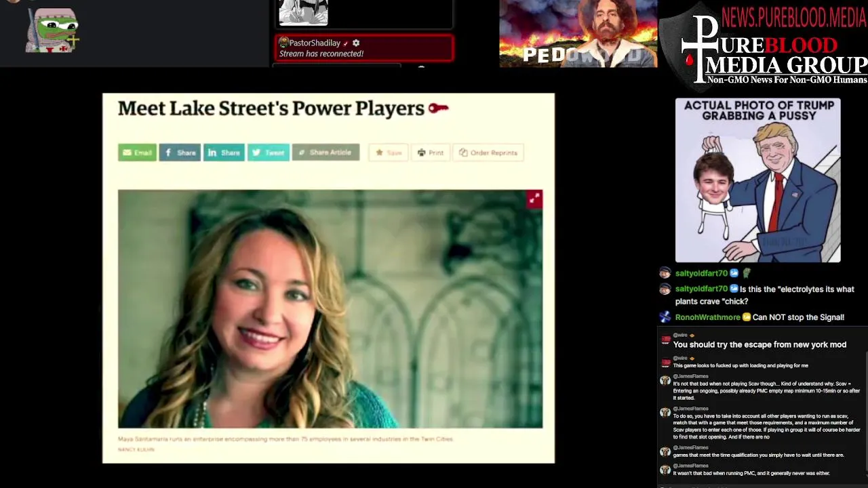Click the headline Meet Lake Street's Power Players
The height and width of the screenshot is (488, 868).
271,108
